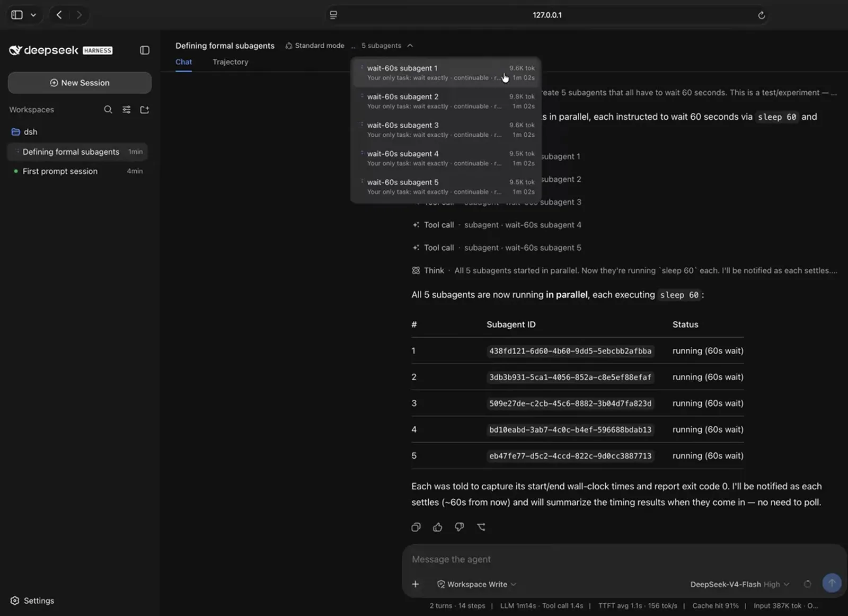Click the Status column header
This screenshot has height=616, width=848.
pyautogui.click(x=685, y=324)
